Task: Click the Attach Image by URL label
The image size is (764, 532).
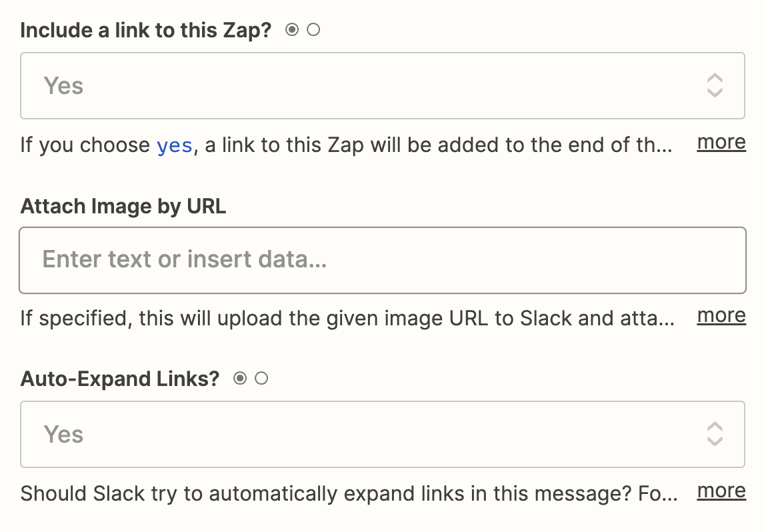Action: [123, 206]
